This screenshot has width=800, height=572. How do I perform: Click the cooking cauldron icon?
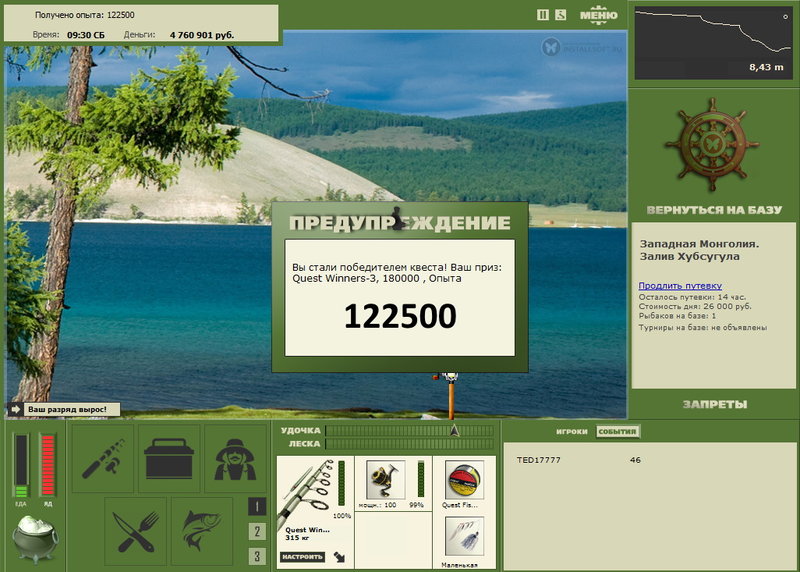35,539
